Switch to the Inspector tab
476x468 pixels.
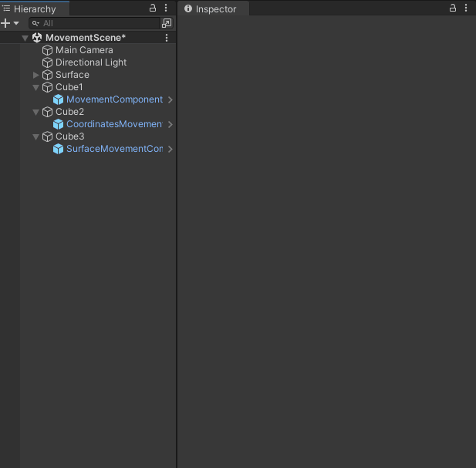[213, 8]
